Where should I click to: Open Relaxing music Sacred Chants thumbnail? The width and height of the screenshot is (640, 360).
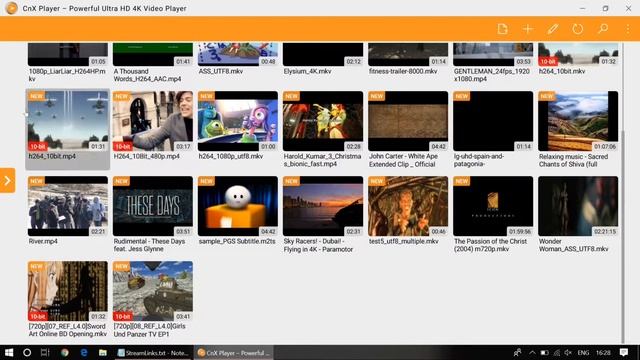578,121
